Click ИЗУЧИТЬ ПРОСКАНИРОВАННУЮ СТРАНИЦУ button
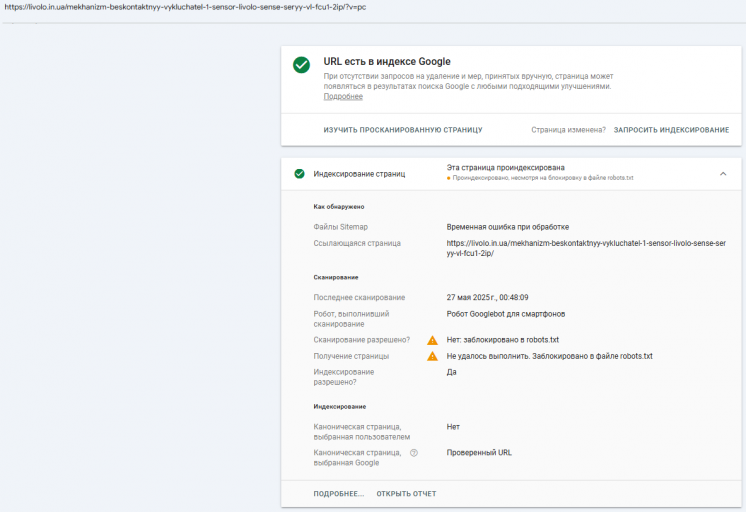The height and width of the screenshot is (512, 746). [x=403, y=130]
